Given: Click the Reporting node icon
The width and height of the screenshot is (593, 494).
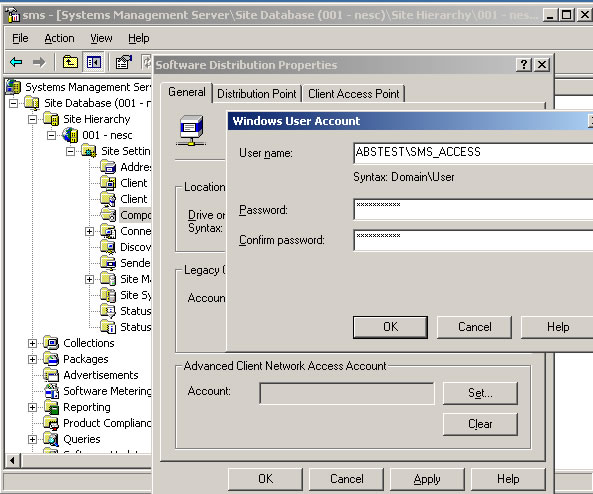Looking at the screenshot, I should pyautogui.click(x=51, y=407).
